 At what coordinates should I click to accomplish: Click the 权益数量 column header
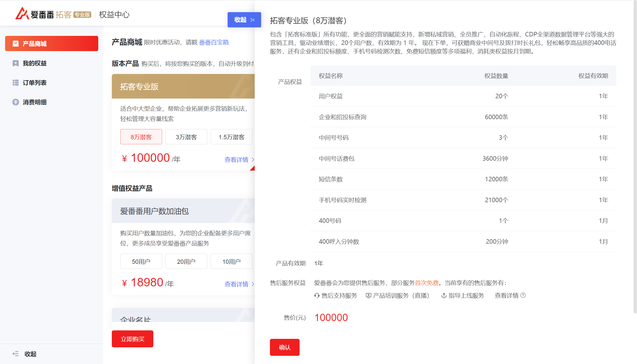click(496, 76)
